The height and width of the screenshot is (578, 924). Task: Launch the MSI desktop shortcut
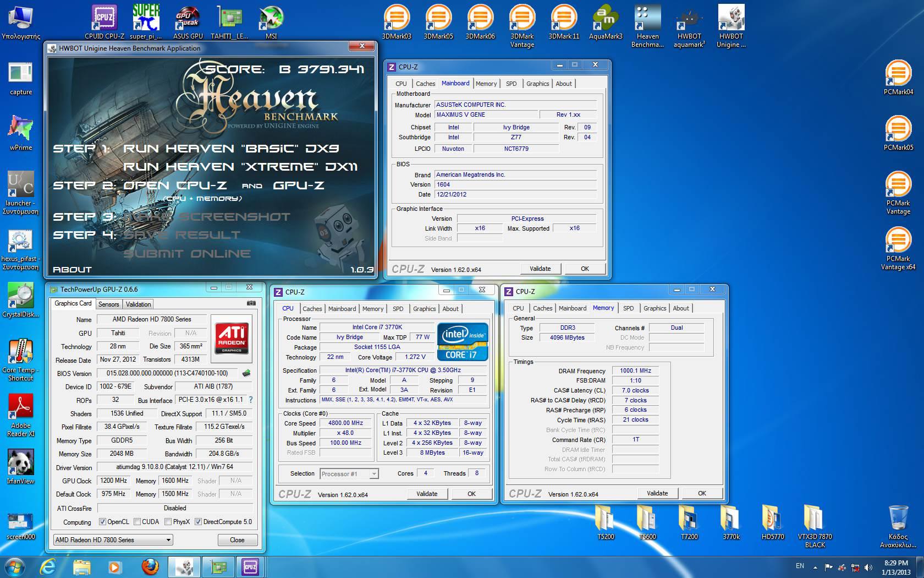click(x=271, y=22)
